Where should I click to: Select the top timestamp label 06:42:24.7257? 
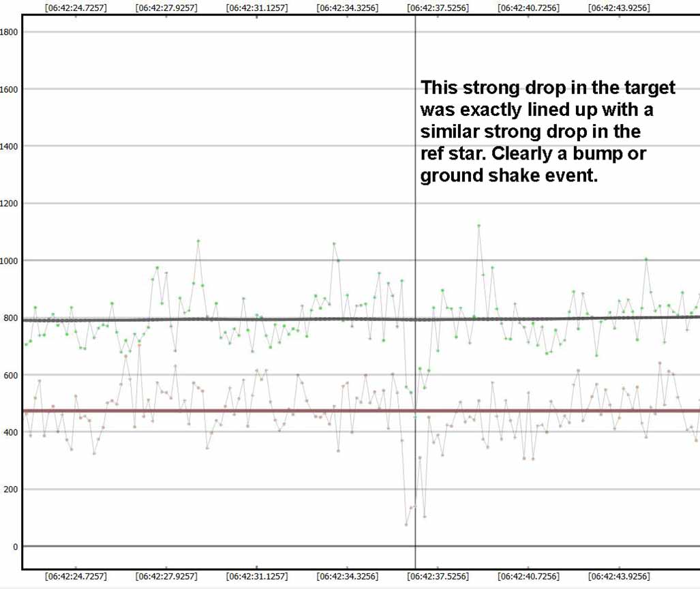pyautogui.click(x=76, y=8)
